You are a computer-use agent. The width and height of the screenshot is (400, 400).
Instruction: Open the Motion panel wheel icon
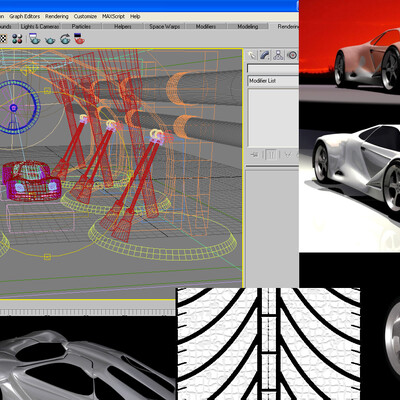coord(292,55)
